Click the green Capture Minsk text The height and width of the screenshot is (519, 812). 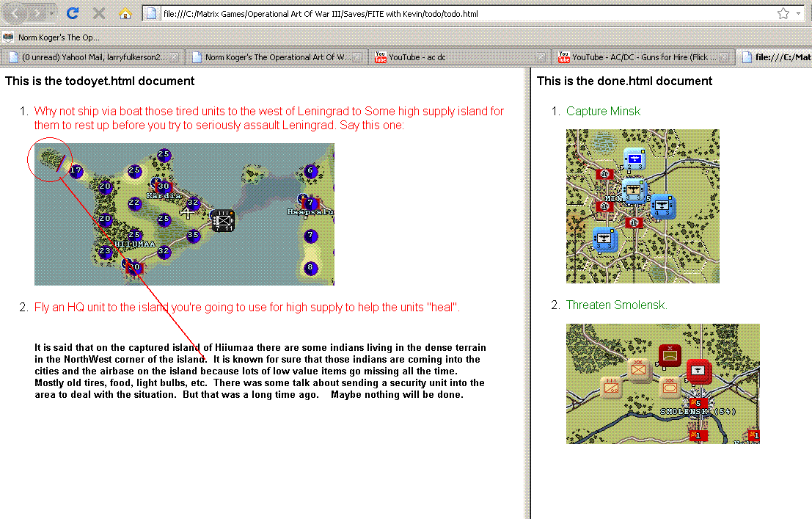pos(603,112)
